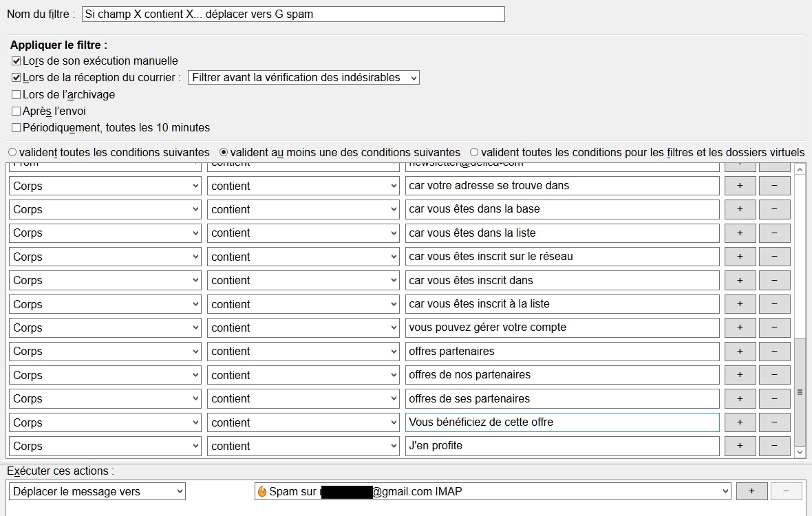Click the filter name input field

292,13
